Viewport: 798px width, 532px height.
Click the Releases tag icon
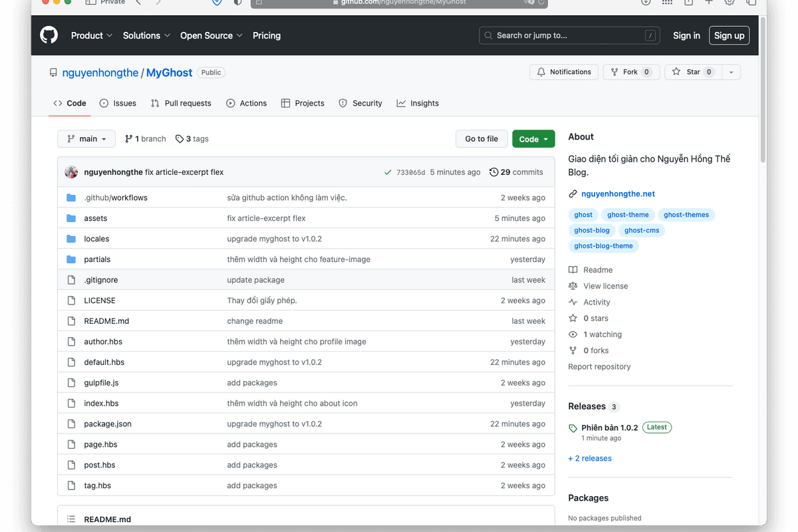[x=572, y=427]
